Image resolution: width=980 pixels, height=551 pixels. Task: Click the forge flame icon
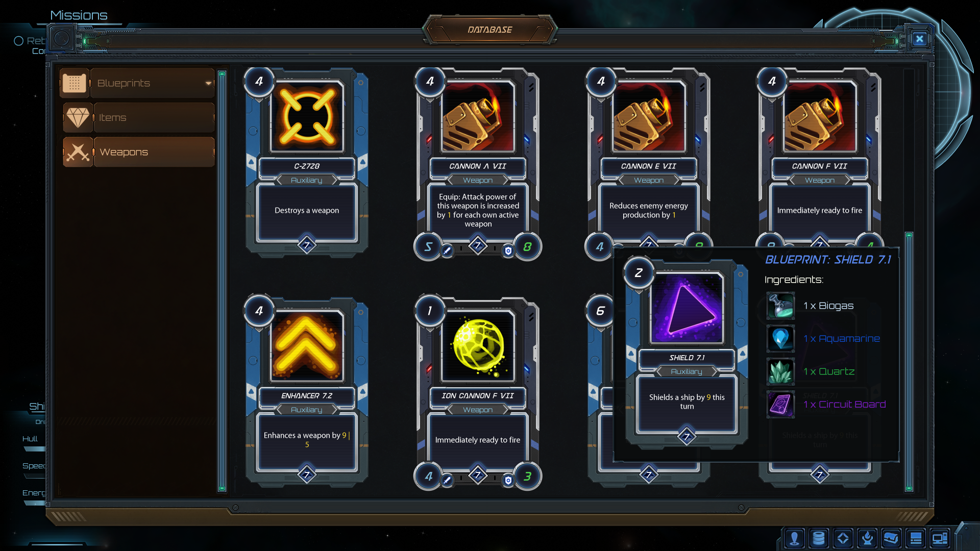tap(867, 538)
